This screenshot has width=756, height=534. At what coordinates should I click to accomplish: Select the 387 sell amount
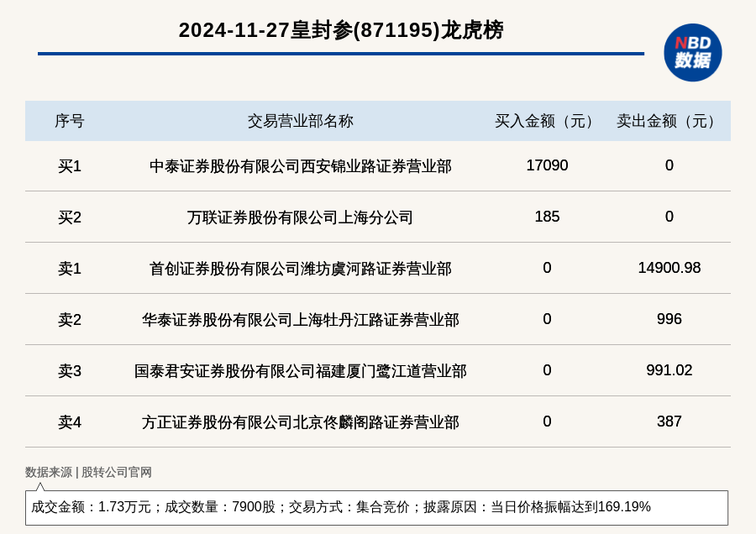pos(669,421)
